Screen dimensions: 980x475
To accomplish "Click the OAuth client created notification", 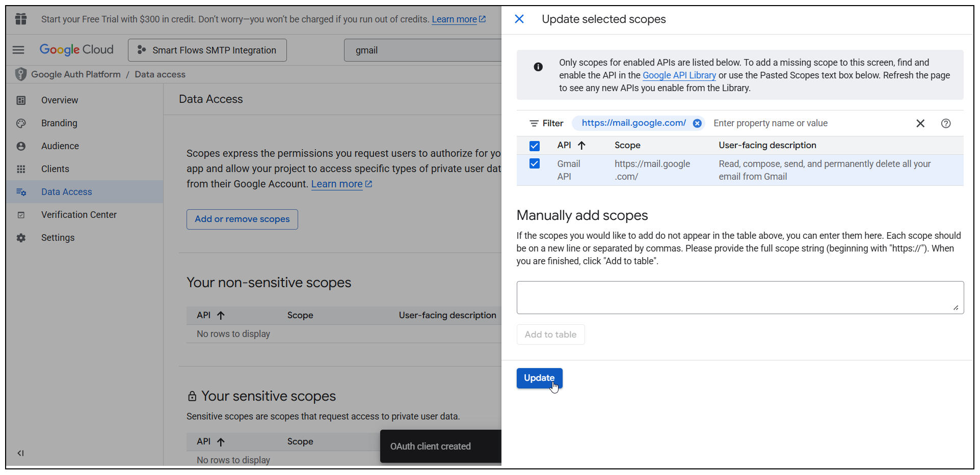I will point(441,446).
